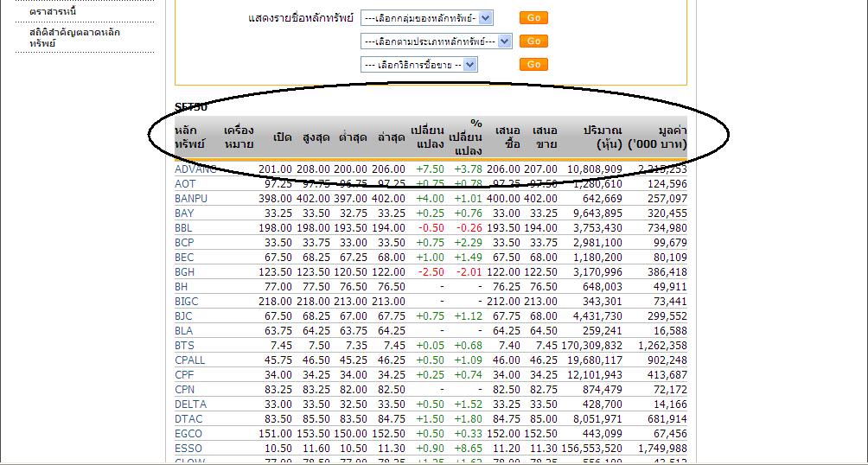Open the BTS stock link

[x=184, y=346]
